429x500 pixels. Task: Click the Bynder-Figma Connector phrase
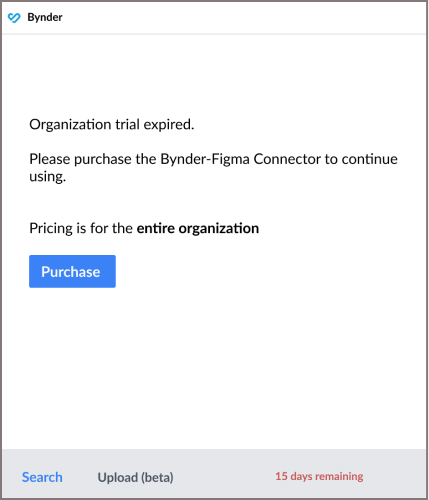click(x=246, y=159)
